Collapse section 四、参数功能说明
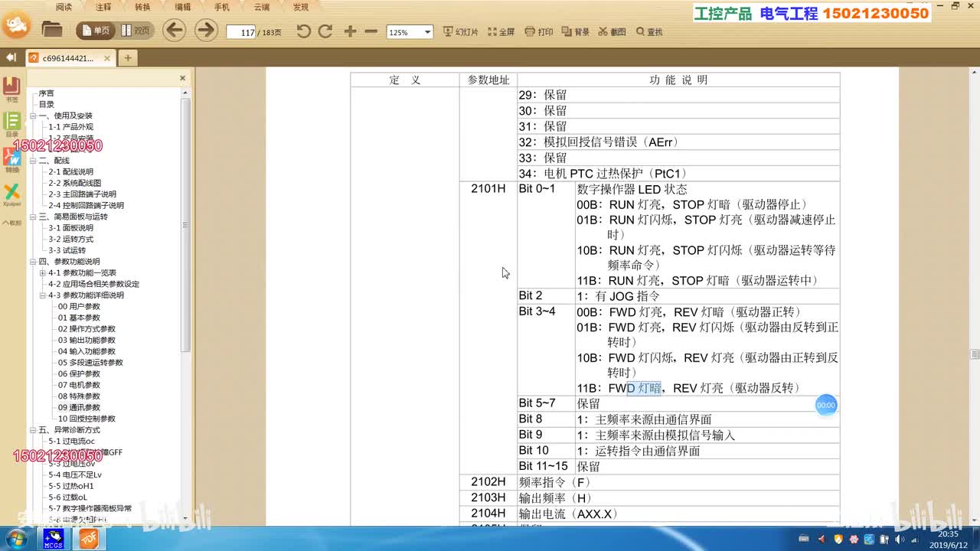 [33, 262]
